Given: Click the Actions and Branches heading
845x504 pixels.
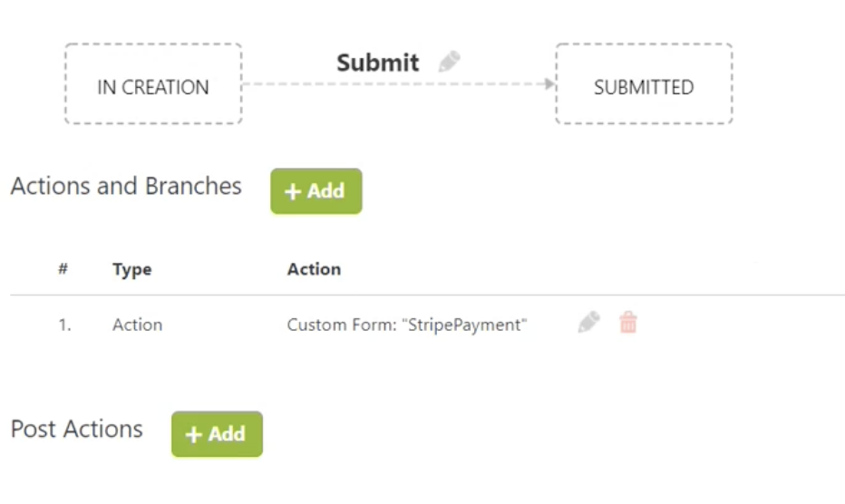Looking at the screenshot, I should (x=126, y=186).
